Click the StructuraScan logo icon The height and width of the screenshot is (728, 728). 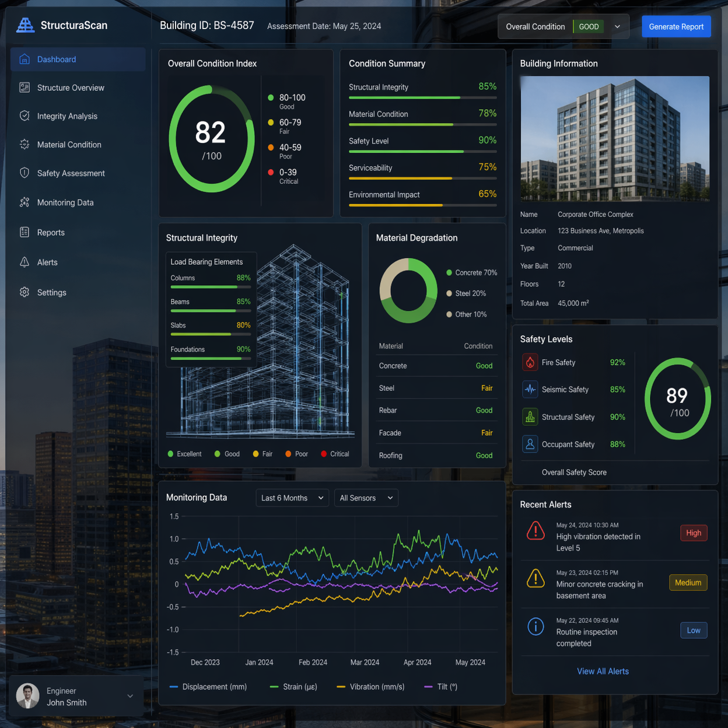[x=25, y=25]
